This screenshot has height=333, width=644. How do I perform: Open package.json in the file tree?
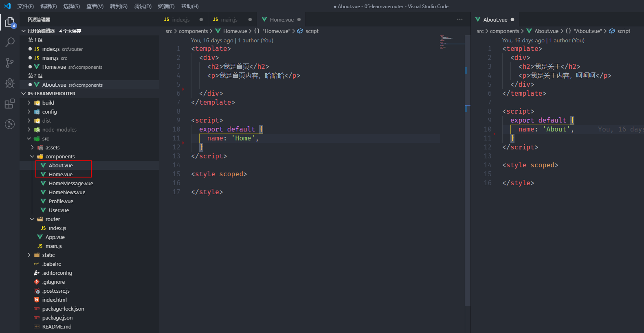57,318
